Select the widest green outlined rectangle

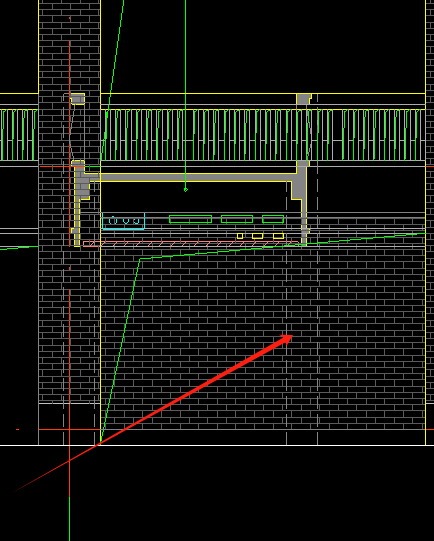tap(190, 219)
